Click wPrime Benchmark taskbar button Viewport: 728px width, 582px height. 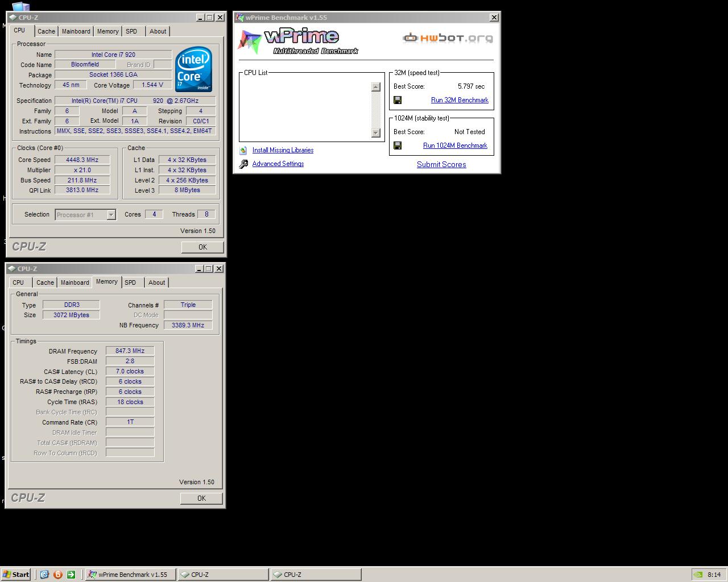point(130,574)
